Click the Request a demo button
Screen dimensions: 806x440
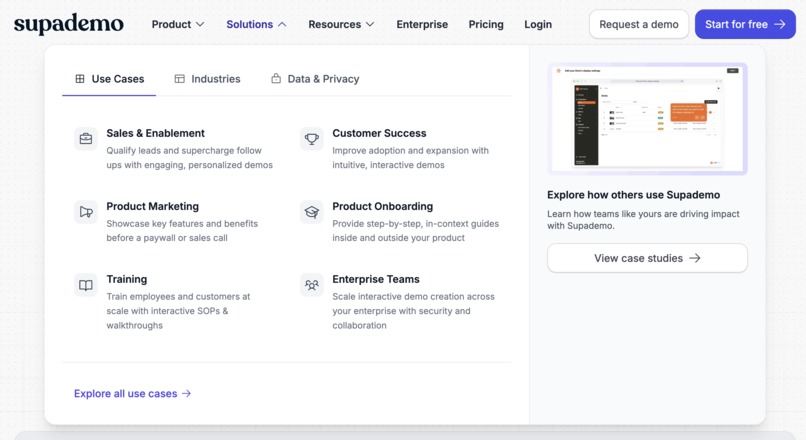[x=639, y=24]
